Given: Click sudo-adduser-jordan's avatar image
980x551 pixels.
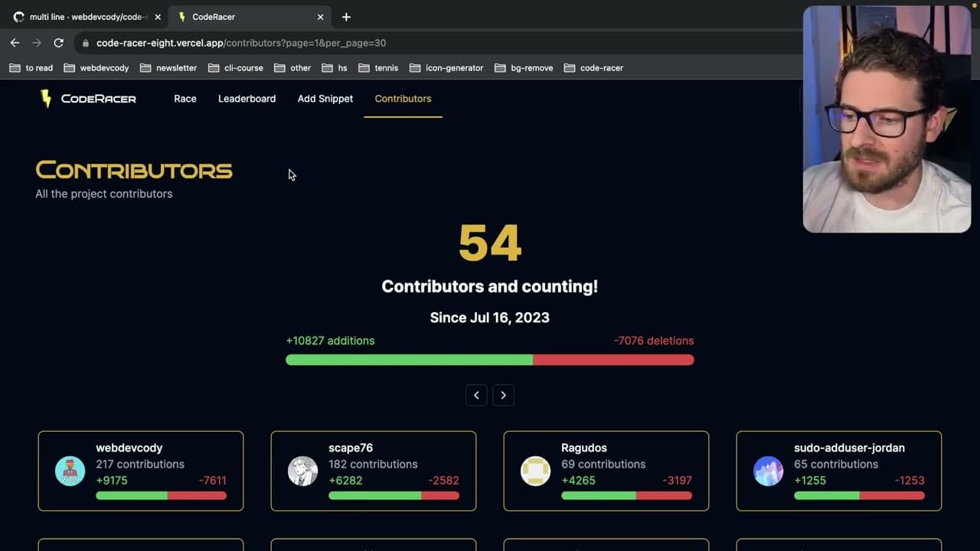Looking at the screenshot, I should click(768, 471).
